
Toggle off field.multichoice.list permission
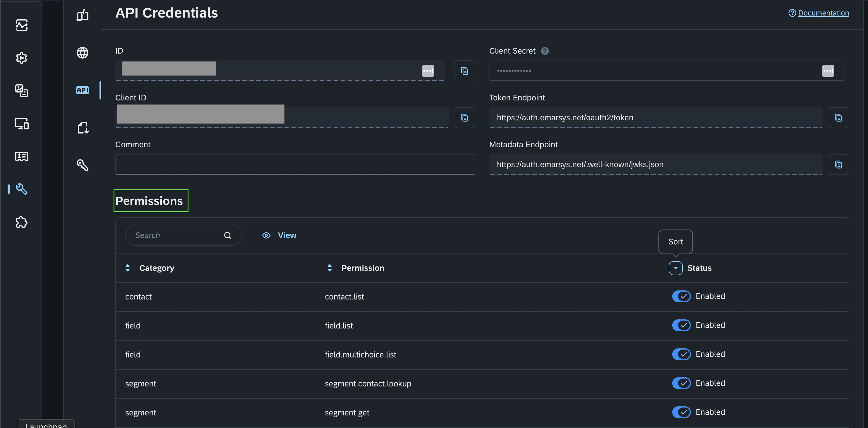click(681, 354)
